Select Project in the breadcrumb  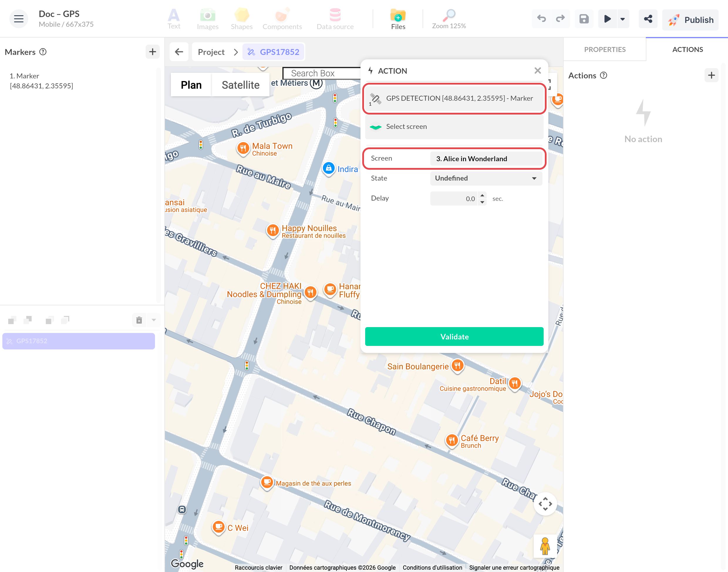click(x=211, y=52)
